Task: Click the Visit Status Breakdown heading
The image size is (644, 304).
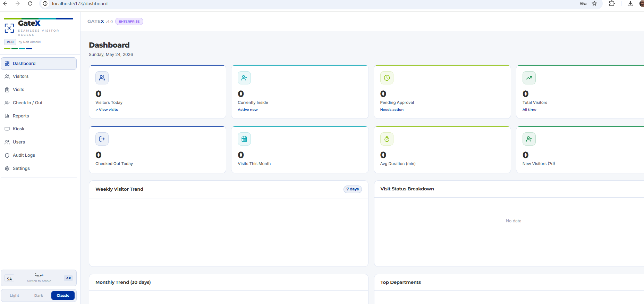Action: [407, 189]
